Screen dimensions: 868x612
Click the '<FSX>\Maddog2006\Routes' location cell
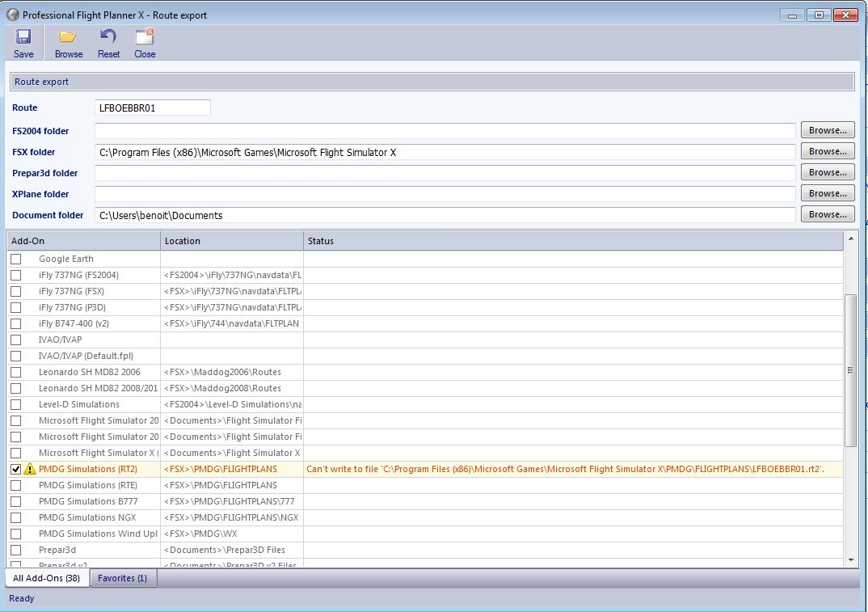231,372
